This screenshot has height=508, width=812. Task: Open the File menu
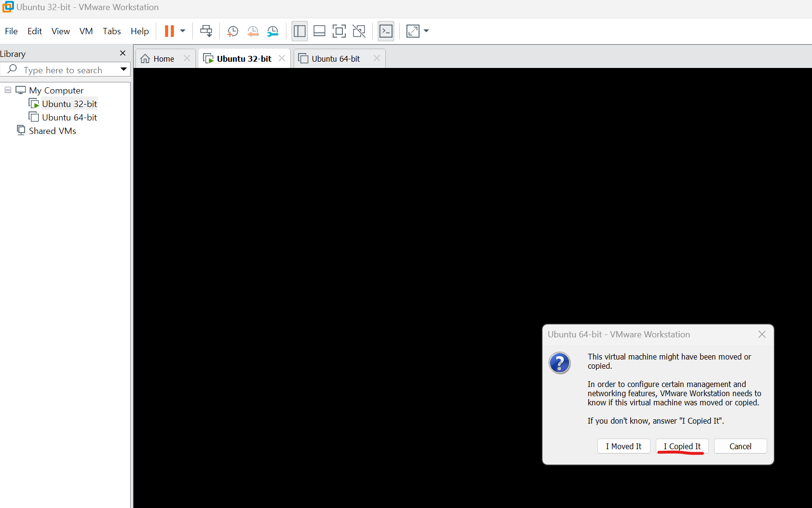click(11, 31)
